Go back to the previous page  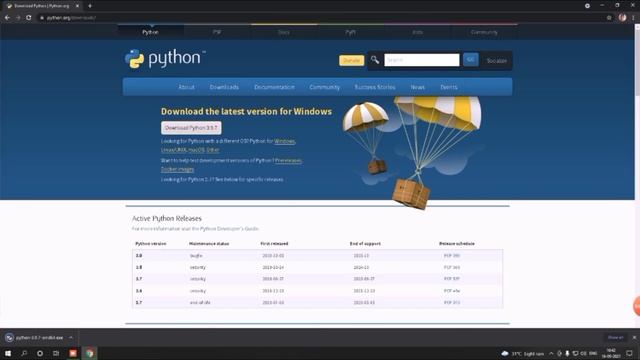click(x=7, y=18)
